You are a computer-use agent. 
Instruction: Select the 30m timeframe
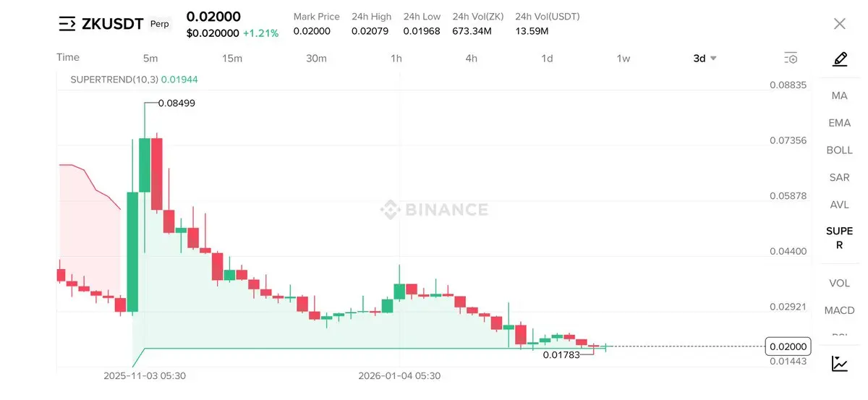[316, 59]
